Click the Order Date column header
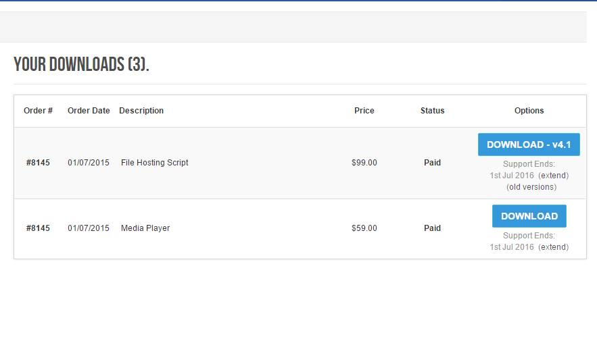This screenshot has width=597, height=364. pos(89,111)
